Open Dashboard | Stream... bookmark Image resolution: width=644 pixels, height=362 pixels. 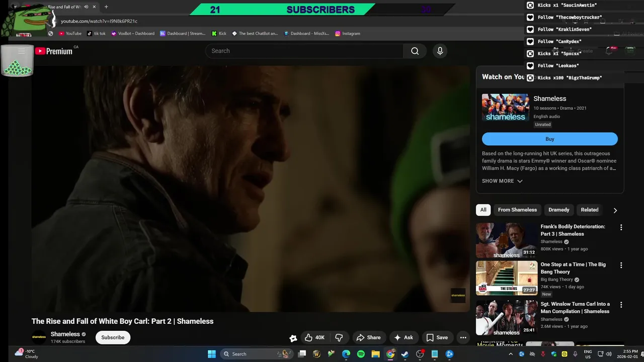(183, 34)
